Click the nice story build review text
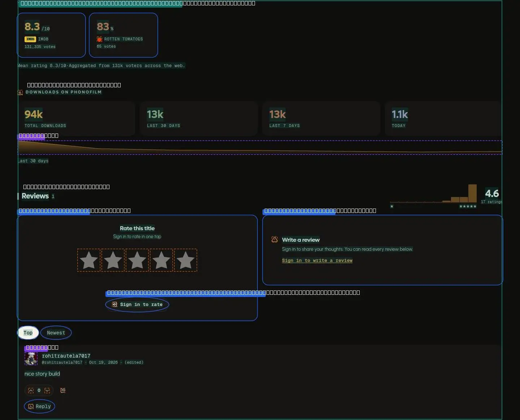520x420 pixels. 42,374
